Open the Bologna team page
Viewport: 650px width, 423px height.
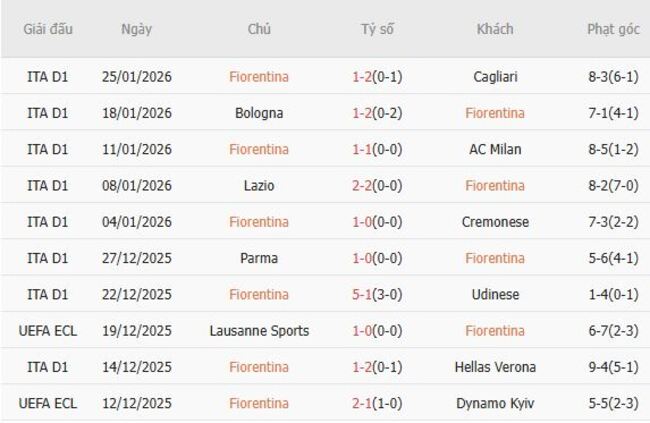pyautogui.click(x=259, y=113)
